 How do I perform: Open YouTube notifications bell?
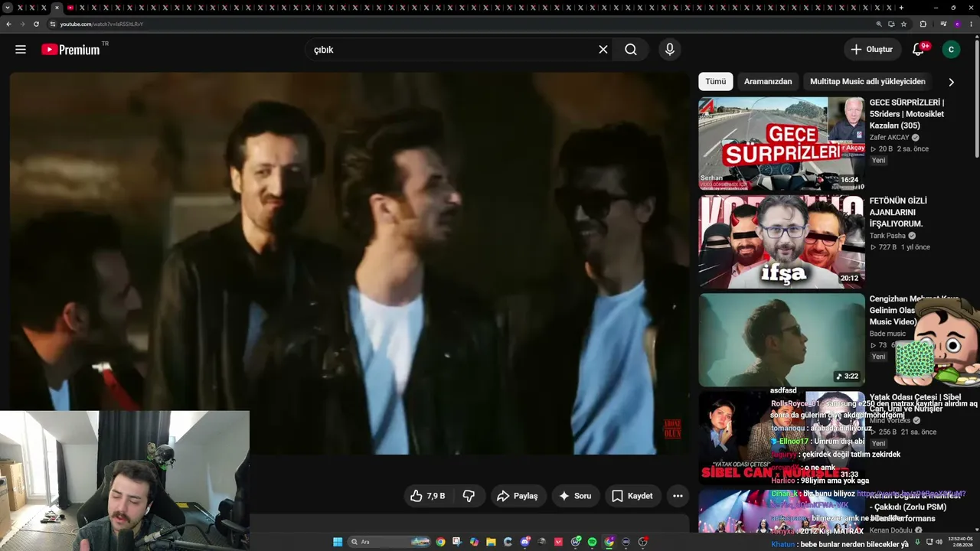pyautogui.click(x=919, y=50)
